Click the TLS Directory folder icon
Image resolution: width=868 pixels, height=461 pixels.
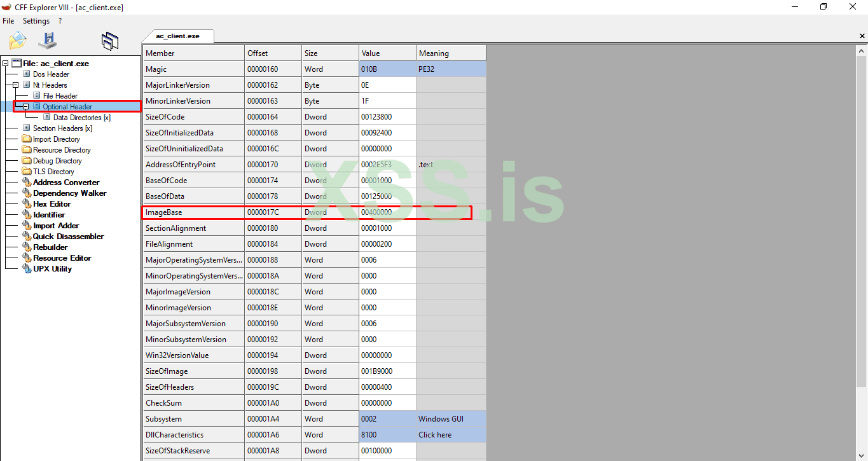[x=27, y=172]
